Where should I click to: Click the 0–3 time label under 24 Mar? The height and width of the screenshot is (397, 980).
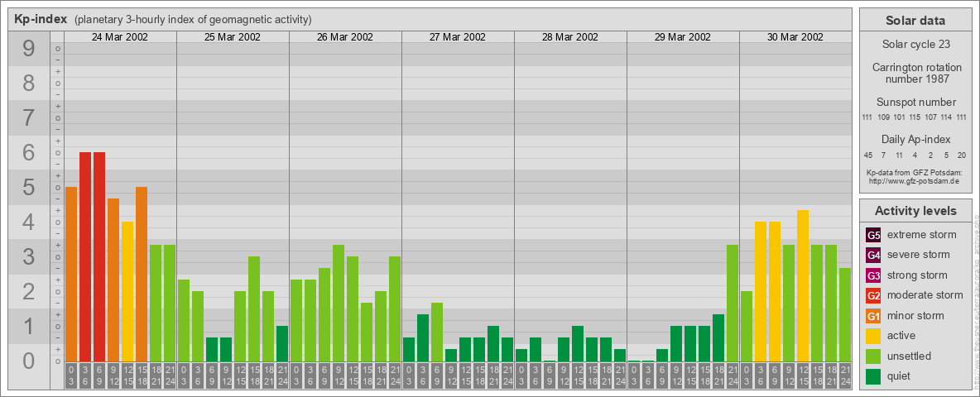[x=71, y=375]
